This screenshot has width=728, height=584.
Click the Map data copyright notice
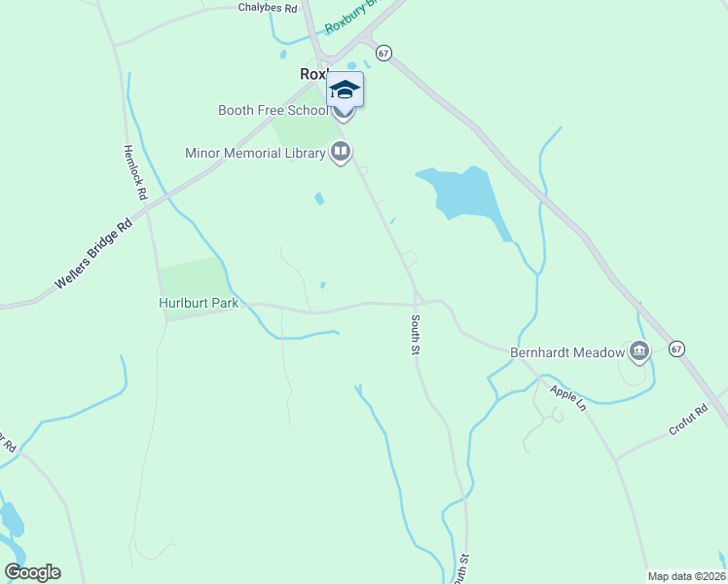(x=687, y=576)
